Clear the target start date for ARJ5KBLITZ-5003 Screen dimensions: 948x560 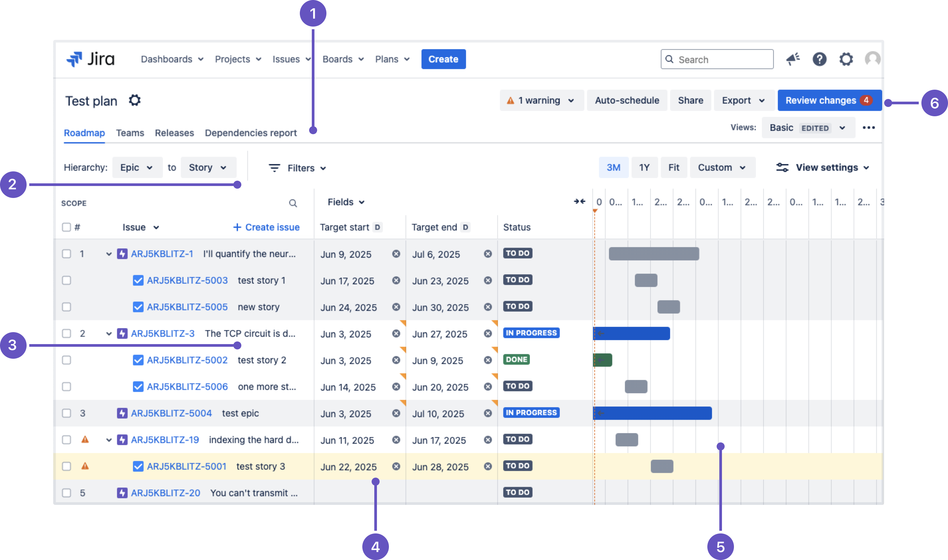tap(396, 281)
